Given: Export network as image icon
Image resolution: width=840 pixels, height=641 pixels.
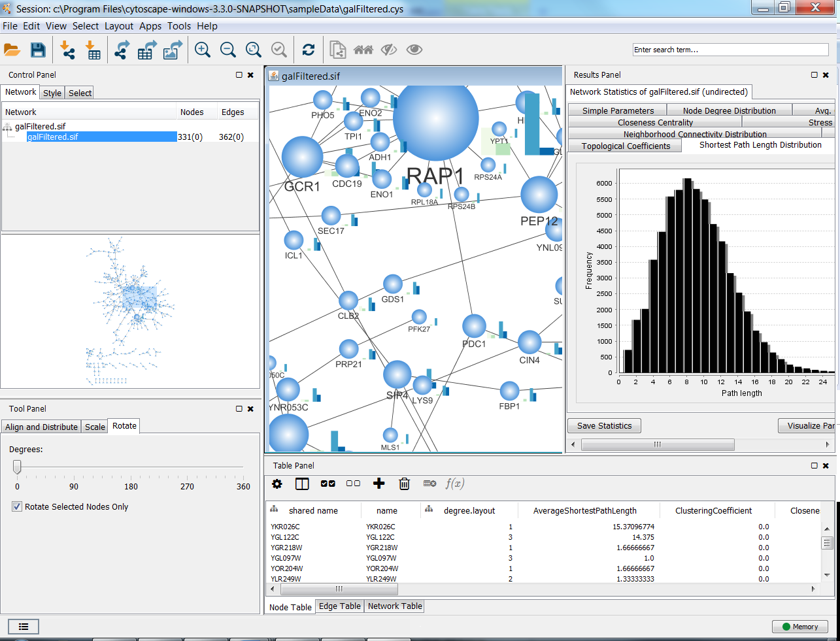Looking at the screenshot, I should [173, 50].
